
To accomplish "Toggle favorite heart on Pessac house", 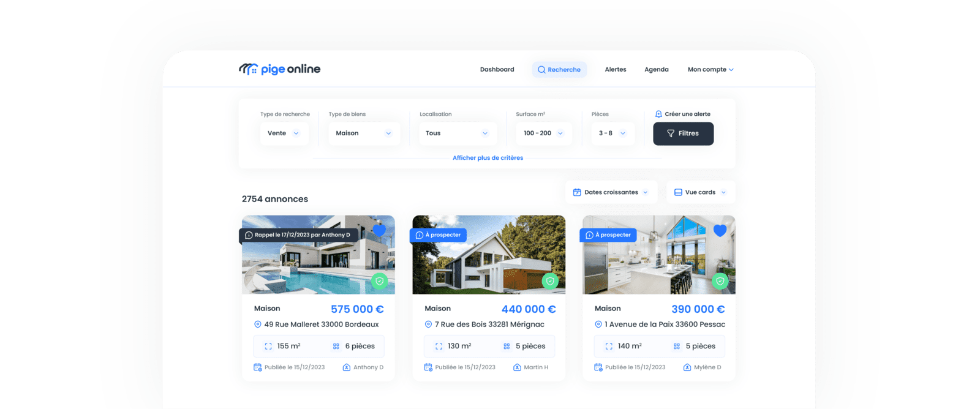I will 720,230.
